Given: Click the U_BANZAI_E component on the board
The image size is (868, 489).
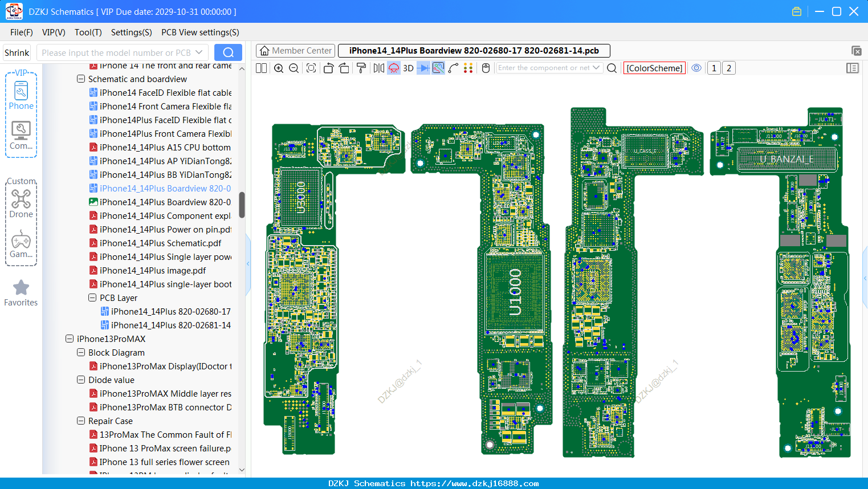Looking at the screenshot, I should click(787, 159).
